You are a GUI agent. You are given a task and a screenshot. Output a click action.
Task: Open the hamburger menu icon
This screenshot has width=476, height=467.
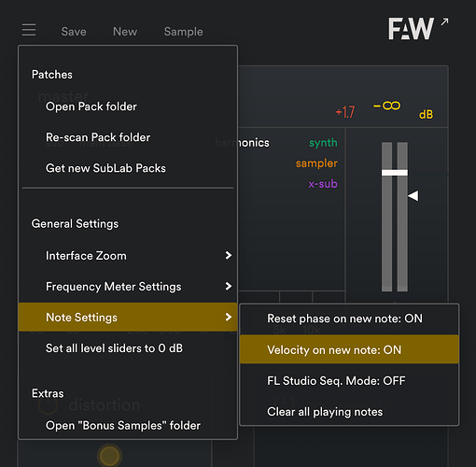click(x=29, y=30)
